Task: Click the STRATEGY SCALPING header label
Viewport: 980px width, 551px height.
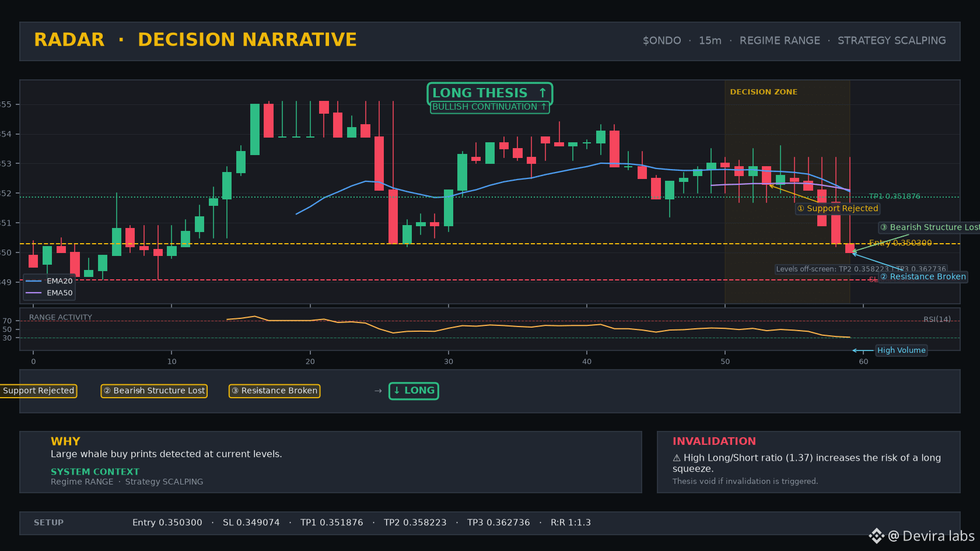Action: pyautogui.click(x=891, y=41)
